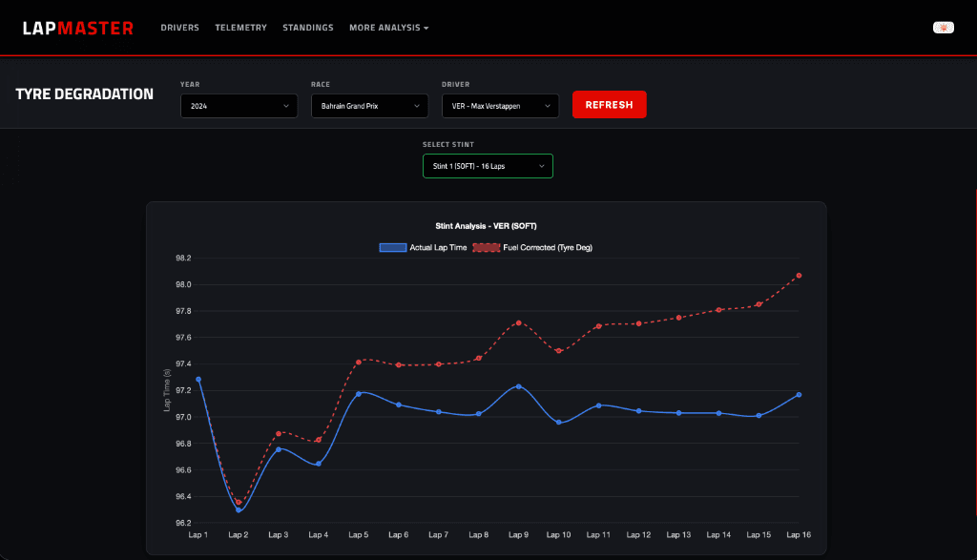Toggle the Fuel Corrected (Tyre Deg) series
Viewport: 977px width, 560px height.
[548, 247]
